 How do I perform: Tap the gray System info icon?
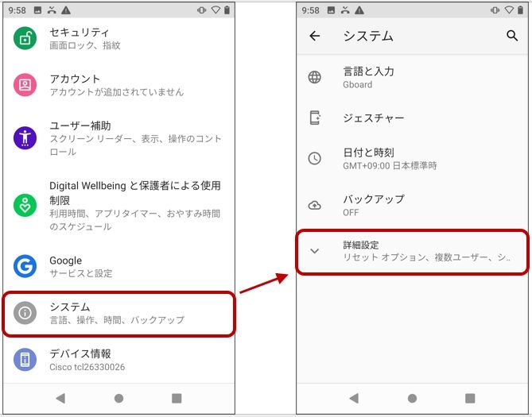click(25, 313)
